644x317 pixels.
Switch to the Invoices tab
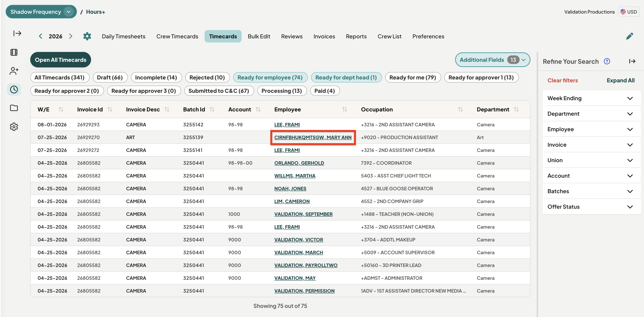[x=324, y=36]
